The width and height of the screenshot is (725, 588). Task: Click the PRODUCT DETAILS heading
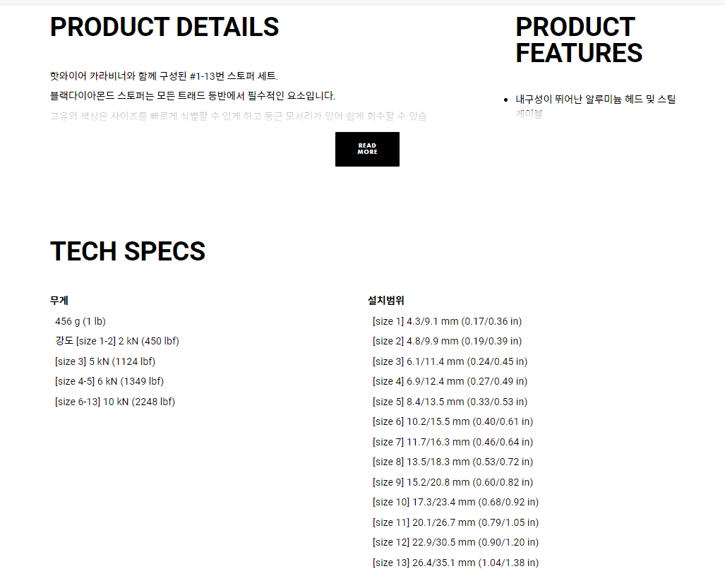[164, 28]
